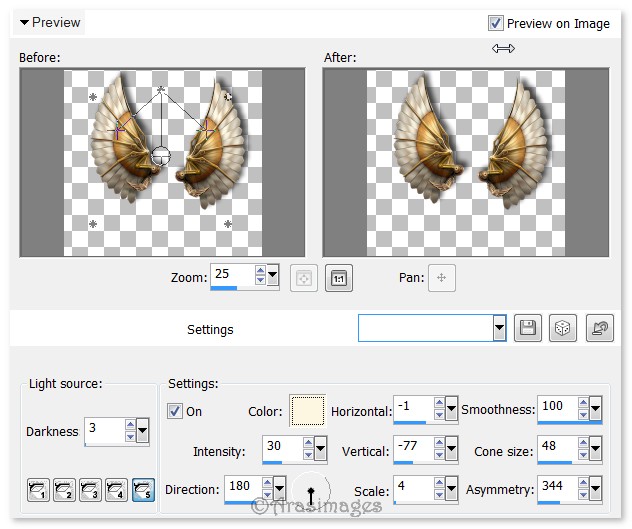Screen dimensions: 632x529
Task: Select light source 1 button
Action: (x=39, y=490)
